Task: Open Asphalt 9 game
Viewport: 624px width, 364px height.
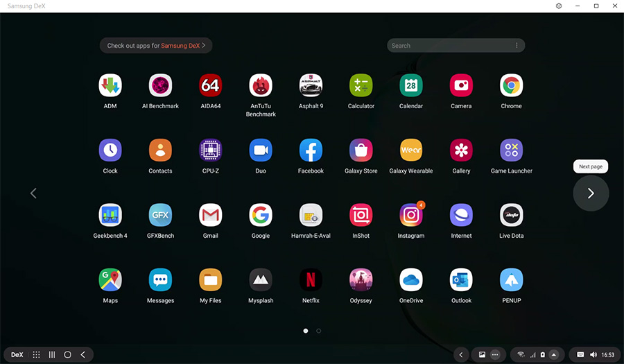Action: [x=311, y=85]
